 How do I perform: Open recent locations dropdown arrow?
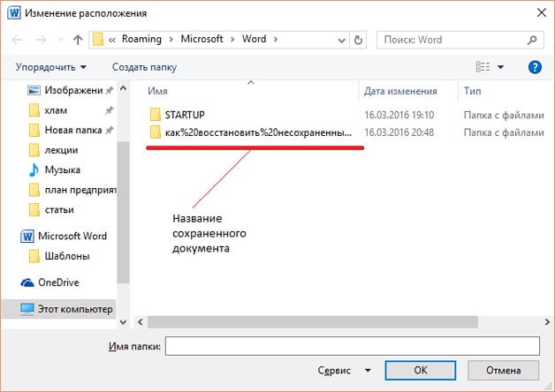coord(61,40)
